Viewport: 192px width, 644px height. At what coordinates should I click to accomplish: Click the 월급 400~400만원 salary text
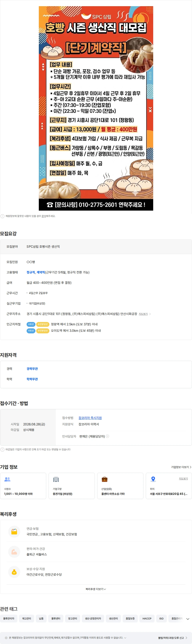[x=49, y=283]
